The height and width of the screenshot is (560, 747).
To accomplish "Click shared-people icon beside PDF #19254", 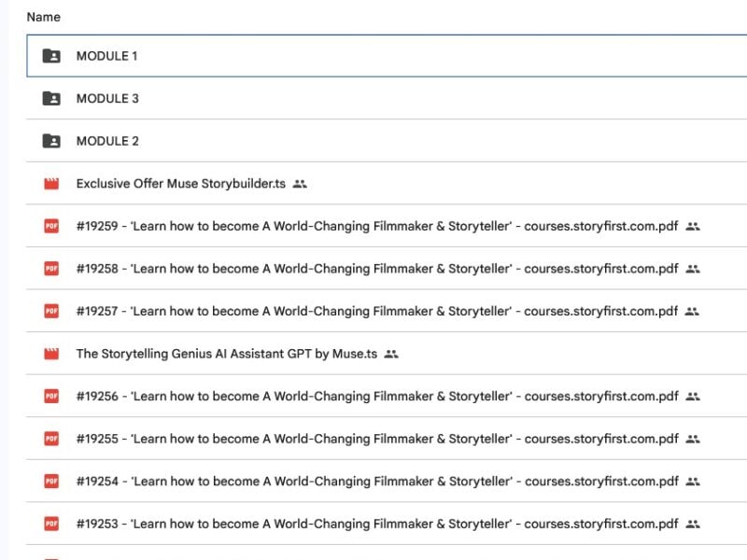I will (693, 482).
